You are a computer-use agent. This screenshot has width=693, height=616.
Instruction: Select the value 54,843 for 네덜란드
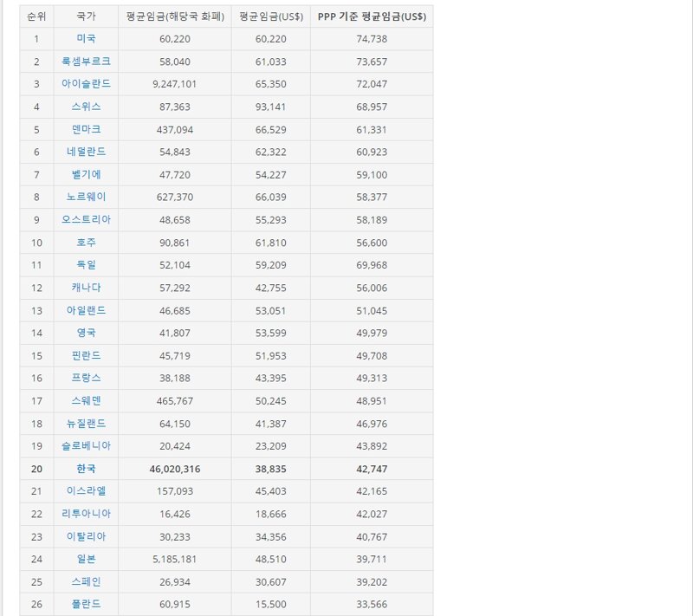(x=175, y=152)
